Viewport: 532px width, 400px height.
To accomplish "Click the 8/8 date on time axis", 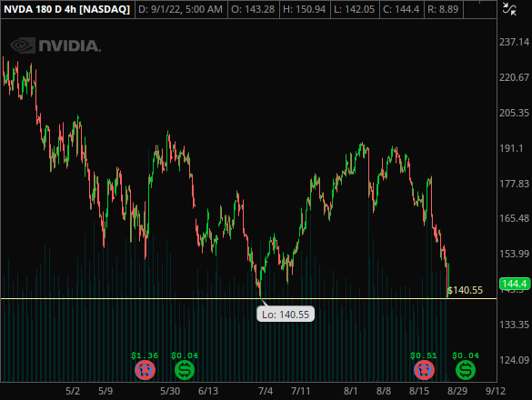I will tap(384, 391).
